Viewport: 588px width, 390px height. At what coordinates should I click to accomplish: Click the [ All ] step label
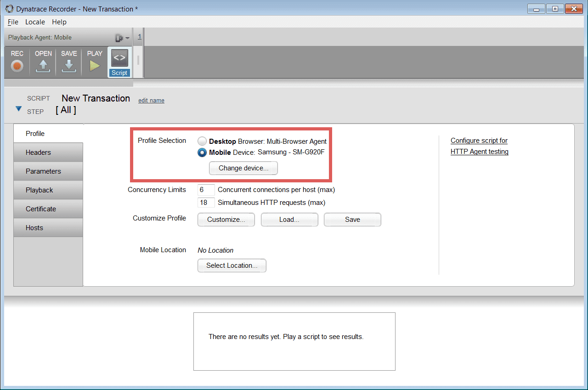66,110
